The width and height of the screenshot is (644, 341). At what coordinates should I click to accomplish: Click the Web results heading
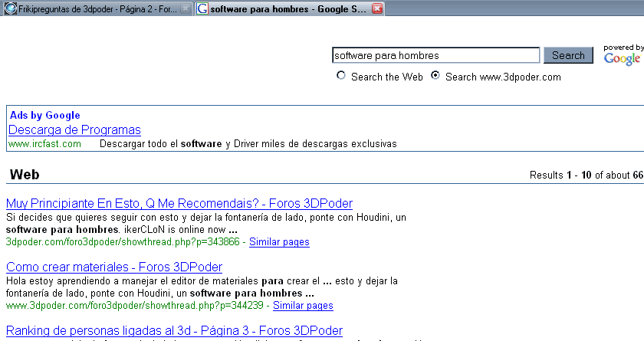(25, 175)
